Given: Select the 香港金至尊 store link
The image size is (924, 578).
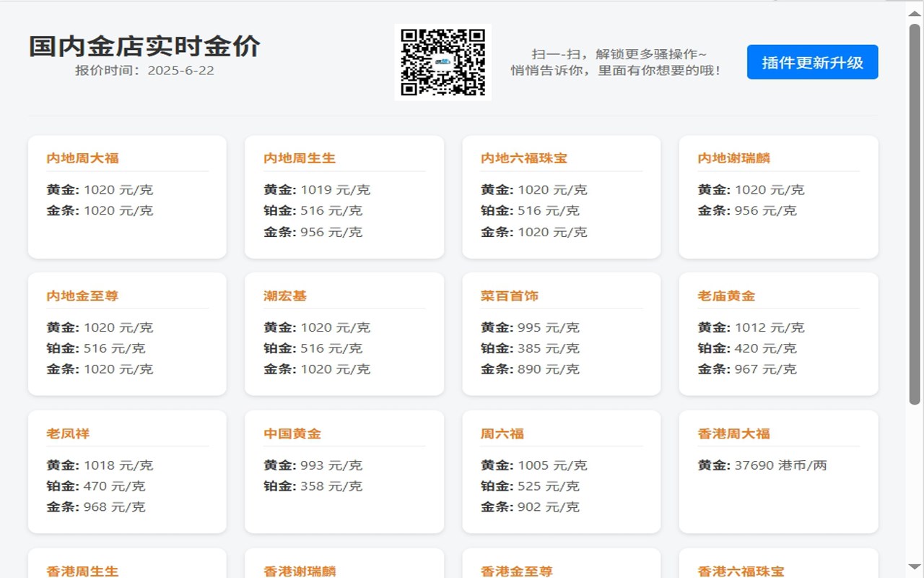Looking at the screenshot, I should tap(515, 570).
